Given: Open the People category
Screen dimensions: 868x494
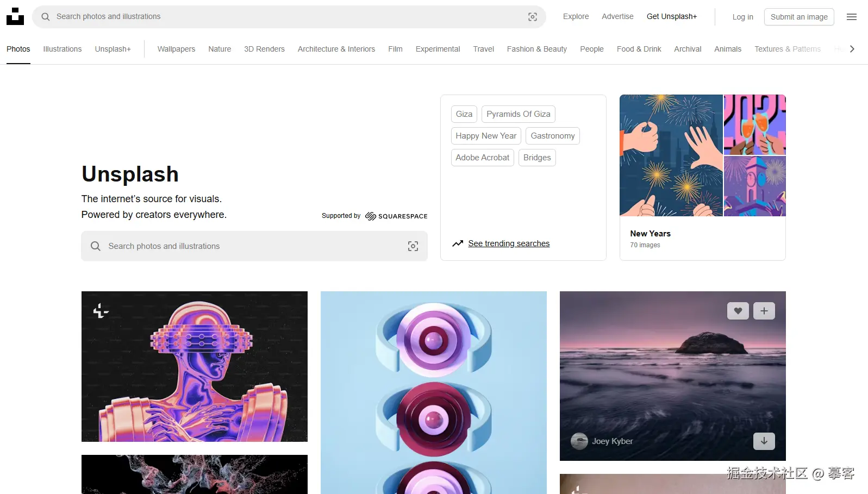Looking at the screenshot, I should tap(592, 49).
